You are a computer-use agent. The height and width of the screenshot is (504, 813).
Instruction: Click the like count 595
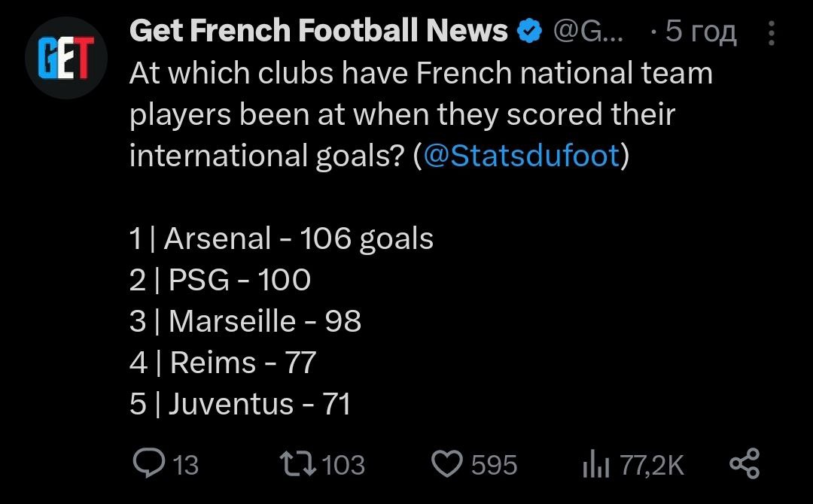click(x=494, y=465)
